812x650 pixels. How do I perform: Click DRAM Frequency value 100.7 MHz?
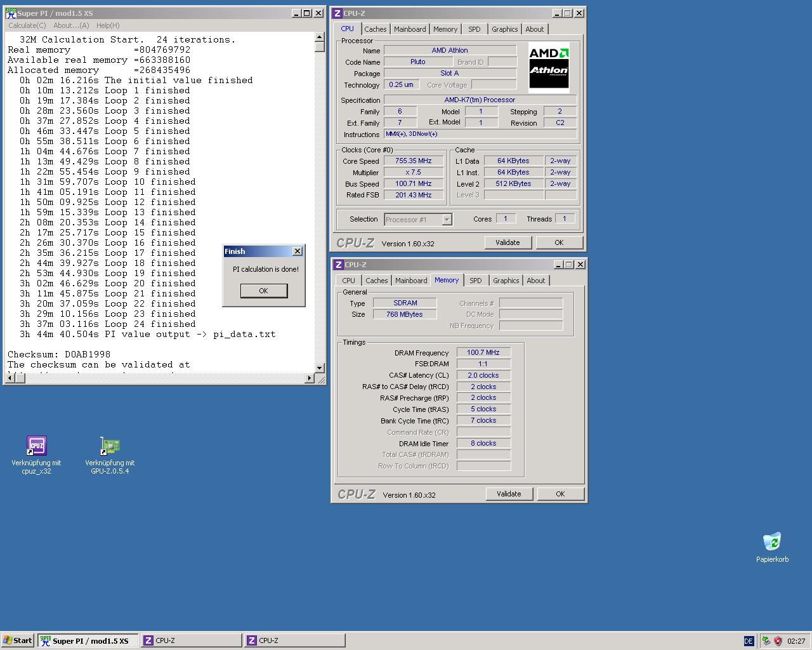(x=483, y=353)
